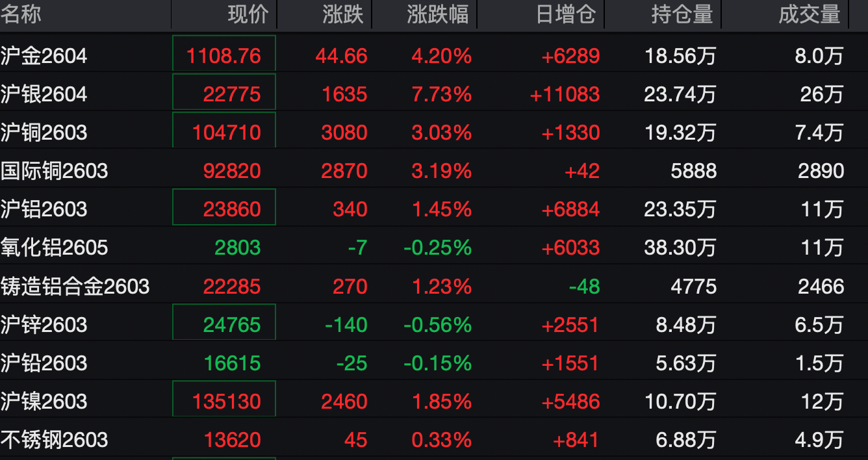Screen dimensions: 868x460
Task: Click the 7.73% change percentage cell
Action: [x=441, y=95]
